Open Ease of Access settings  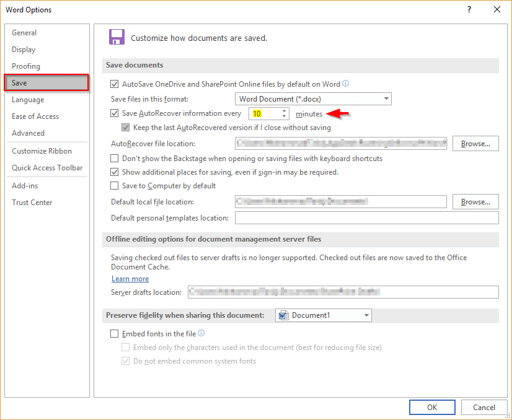tap(47, 116)
